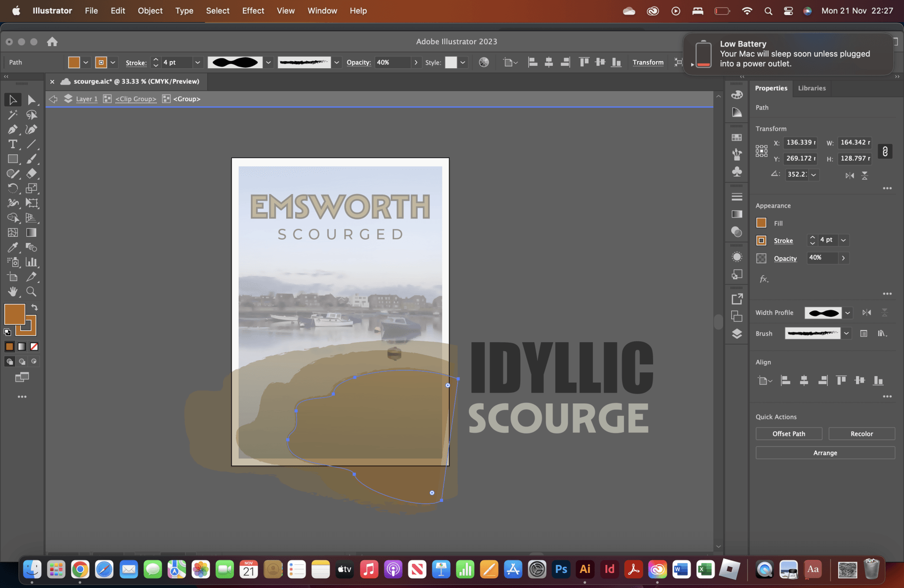Toggle constrain width and height proportions

(x=885, y=151)
